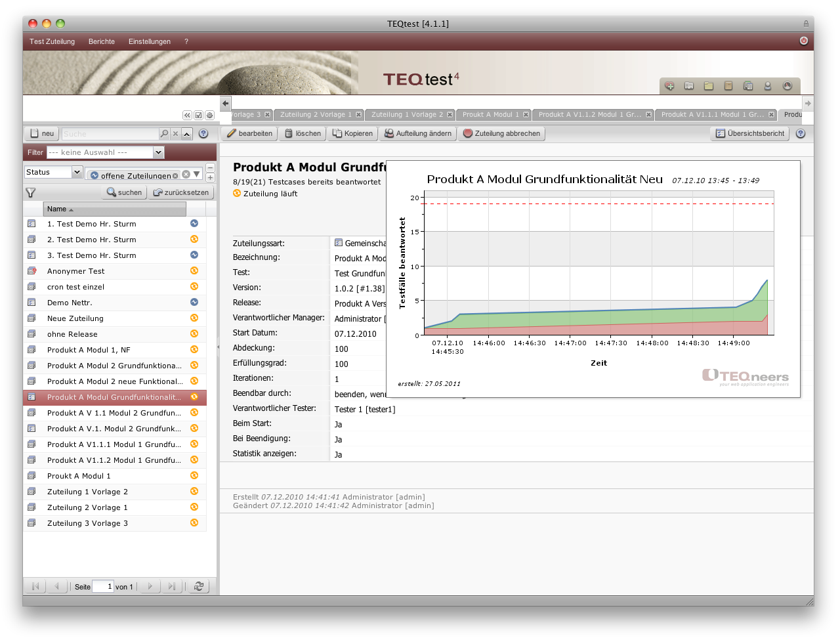The height and width of the screenshot is (642, 840).
Task: Click the brown book icon in the top toolbar
Action: [728, 86]
